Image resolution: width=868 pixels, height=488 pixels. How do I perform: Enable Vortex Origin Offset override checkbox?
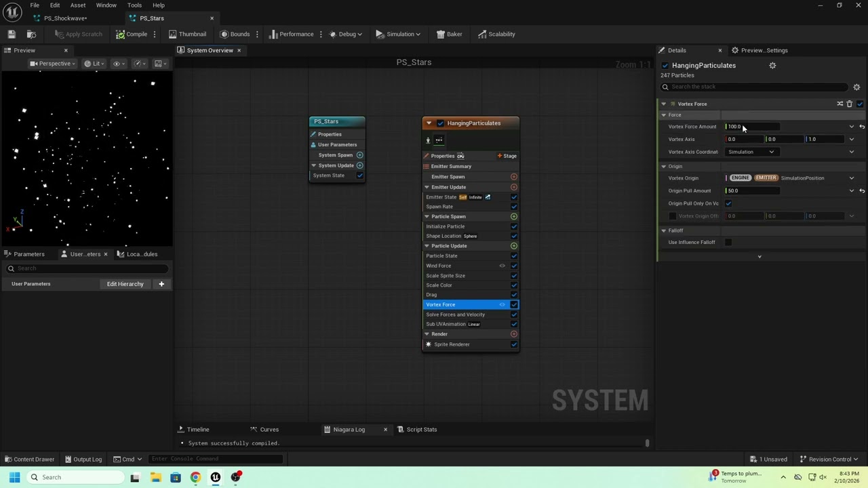click(673, 216)
